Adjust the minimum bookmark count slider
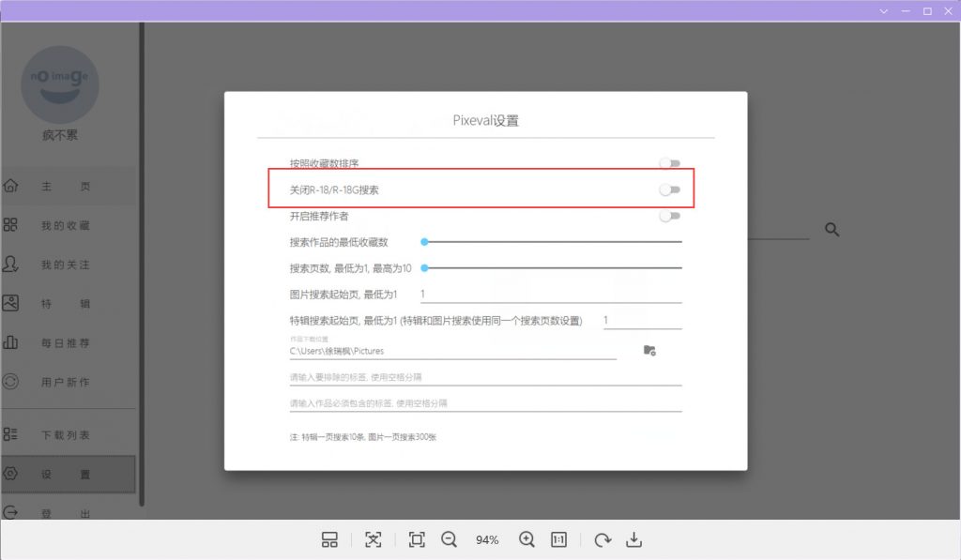Image resolution: width=961 pixels, height=560 pixels. (552, 242)
